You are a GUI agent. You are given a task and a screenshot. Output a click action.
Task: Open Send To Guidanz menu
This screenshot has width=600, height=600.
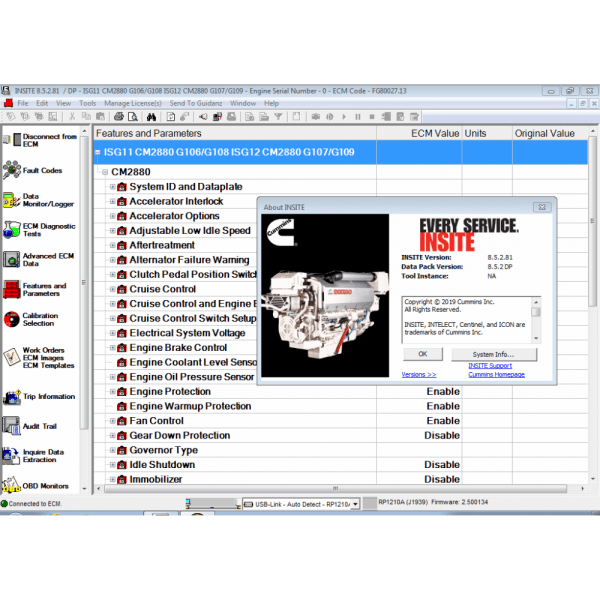coord(196,103)
